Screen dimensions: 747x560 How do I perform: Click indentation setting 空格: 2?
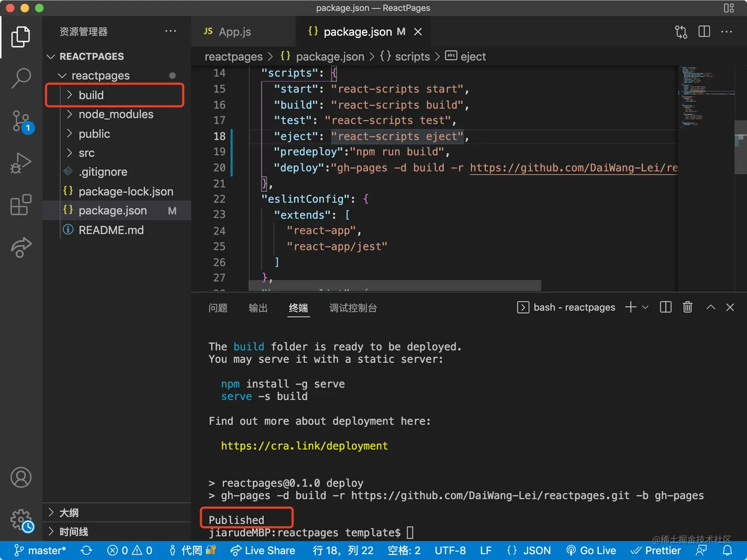[x=404, y=550]
